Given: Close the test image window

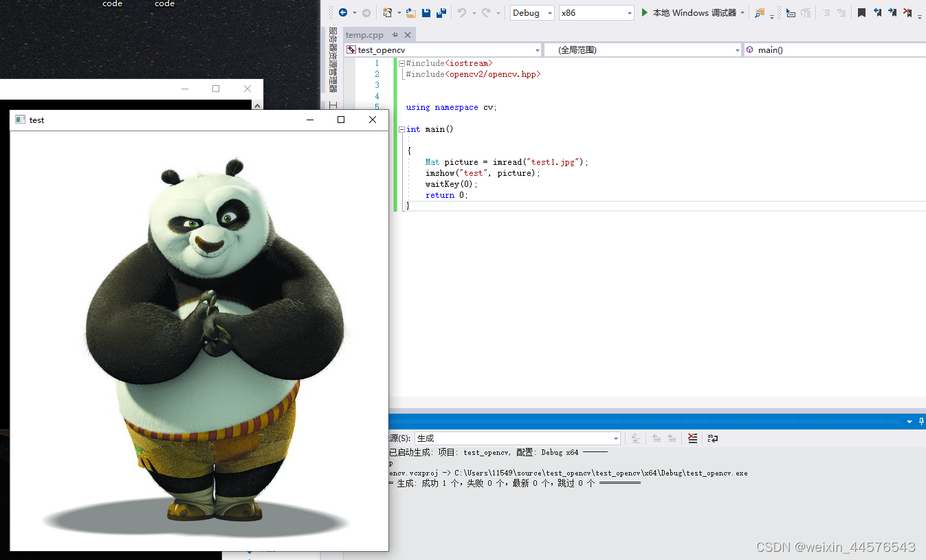Looking at the screenshot, I should (x=373, y=120).
